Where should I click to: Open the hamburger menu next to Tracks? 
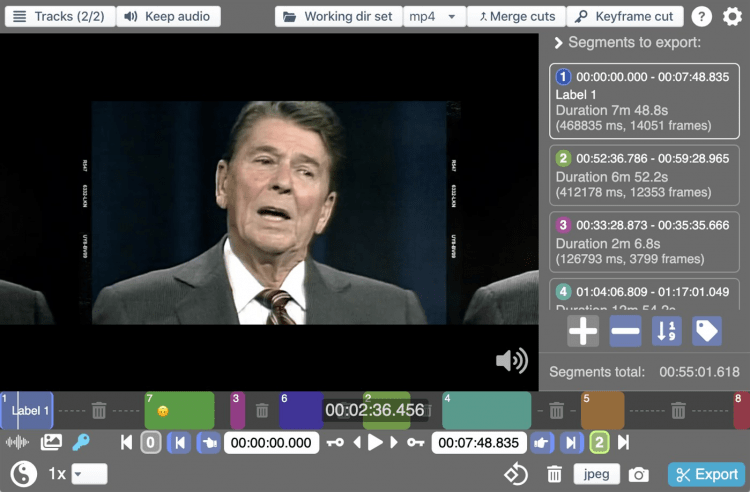[19, 17]
